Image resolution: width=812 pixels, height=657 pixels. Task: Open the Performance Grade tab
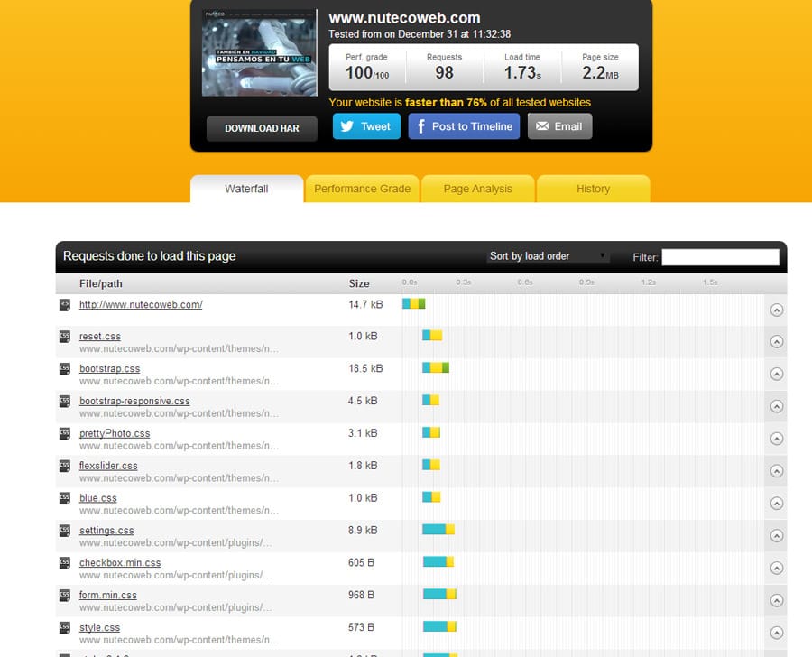[x=362, y=189]
